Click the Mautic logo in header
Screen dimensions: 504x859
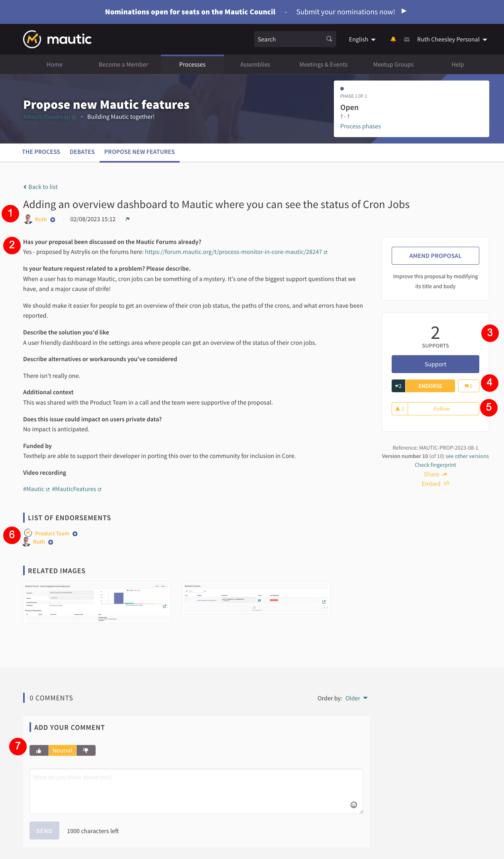coord(57,39)
